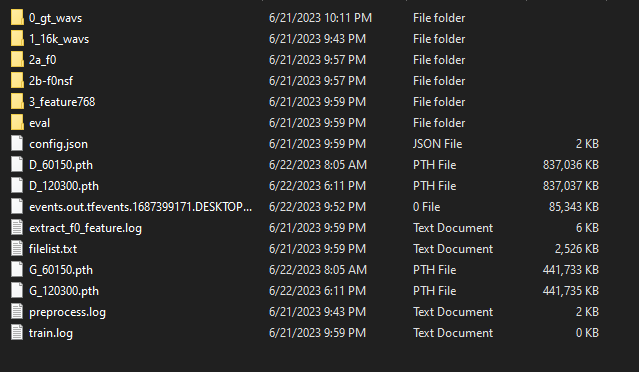
Task: Select the 3_feature768 folder icon
Action: coord(17,101)
